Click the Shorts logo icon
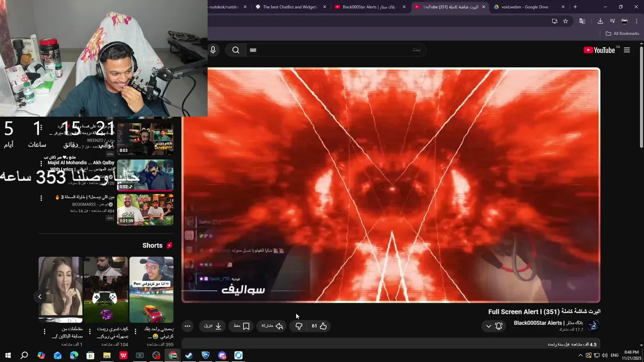This screenshot has width=644, height=362. pos(170,245)
